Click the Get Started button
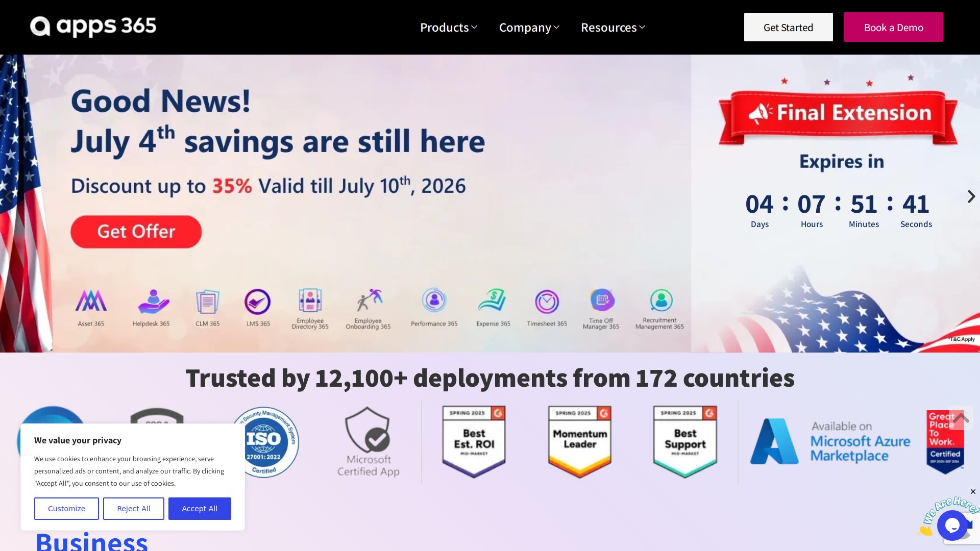This screenshot has width=980, height=551. pos(788,27)
